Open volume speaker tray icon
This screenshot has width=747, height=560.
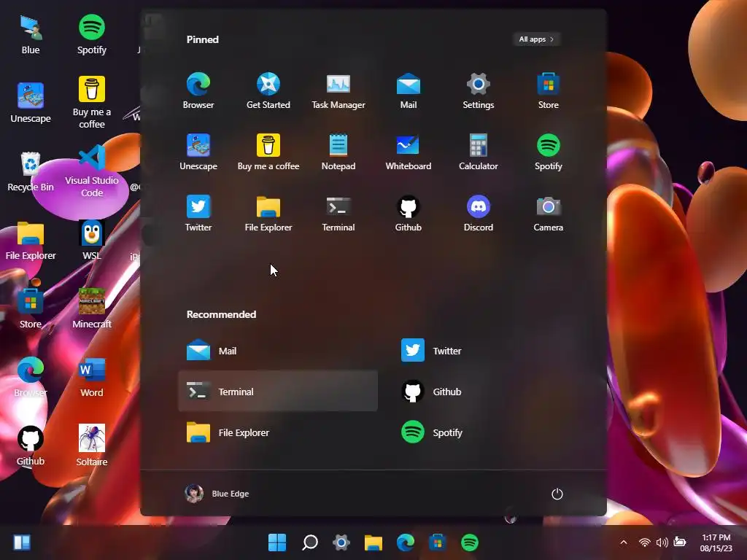click(662, 542)
